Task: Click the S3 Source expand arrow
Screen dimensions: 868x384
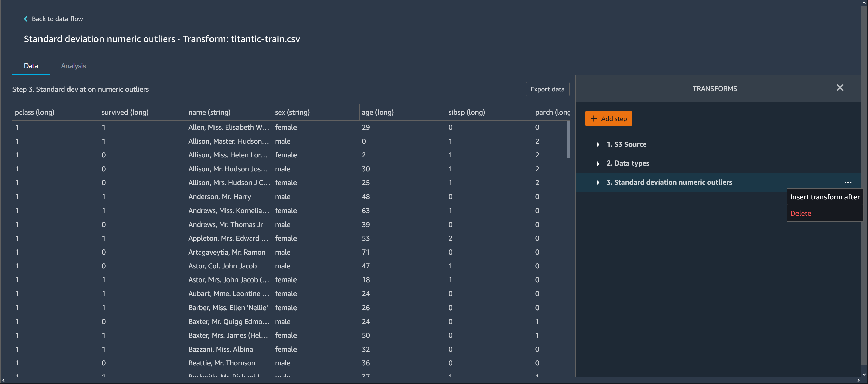Action: (x=597, y=144)
